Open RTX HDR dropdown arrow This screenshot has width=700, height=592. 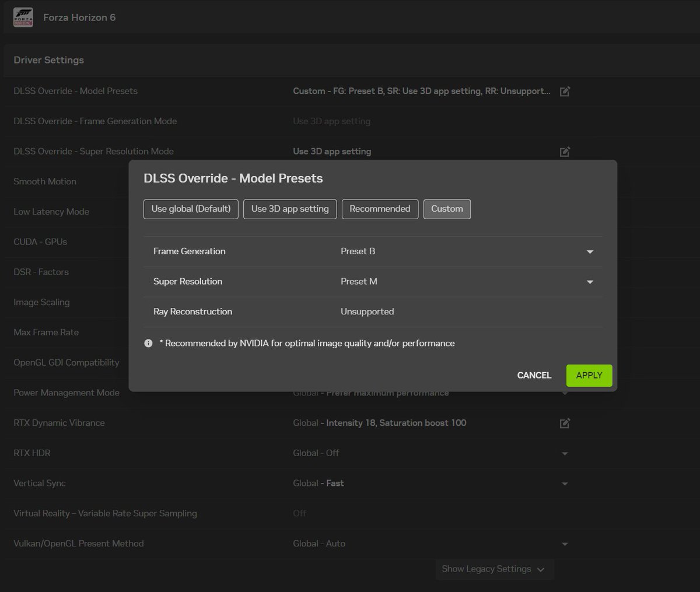pos(565,454)
